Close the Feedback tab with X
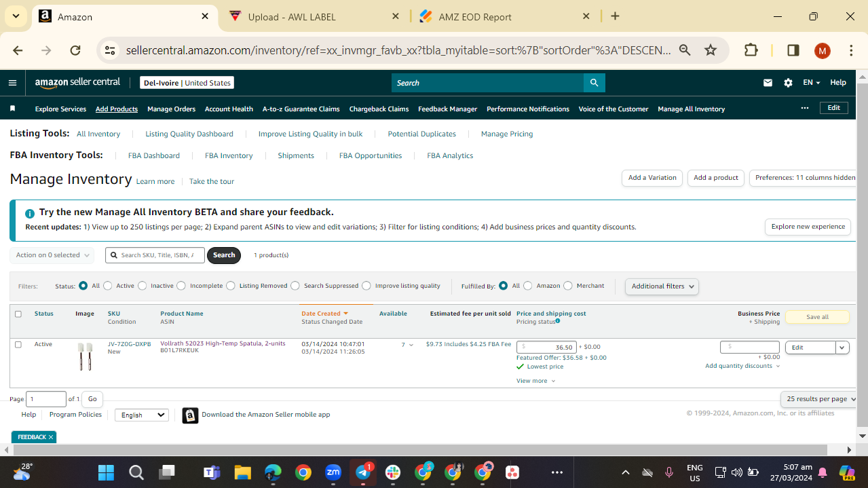Viewport: 868px width, 488px height. coord(51,437)
